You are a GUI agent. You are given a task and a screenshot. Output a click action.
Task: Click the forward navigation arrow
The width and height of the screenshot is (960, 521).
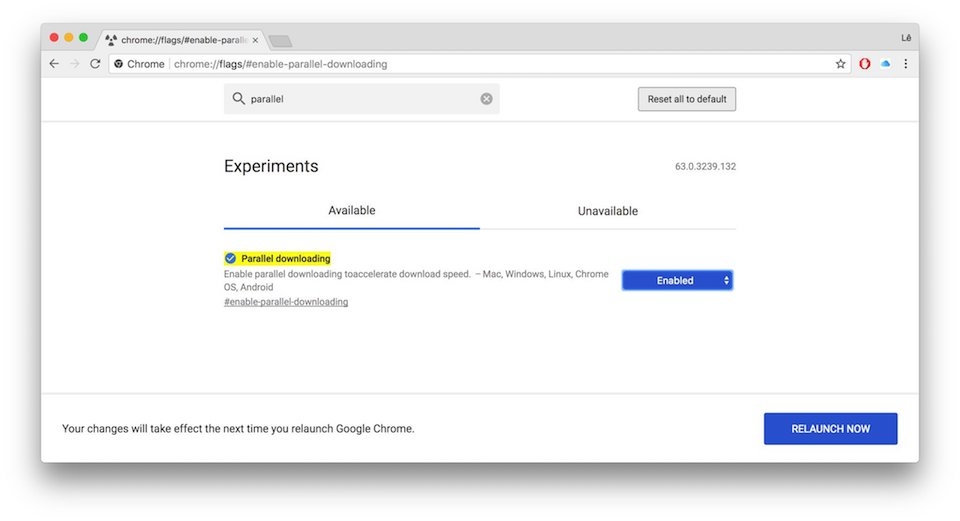click(74, 64)
